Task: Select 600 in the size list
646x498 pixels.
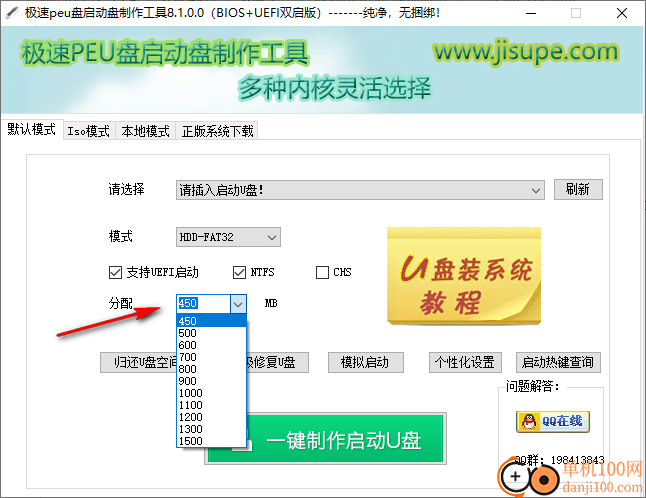Action: click(x=211, y=345)
